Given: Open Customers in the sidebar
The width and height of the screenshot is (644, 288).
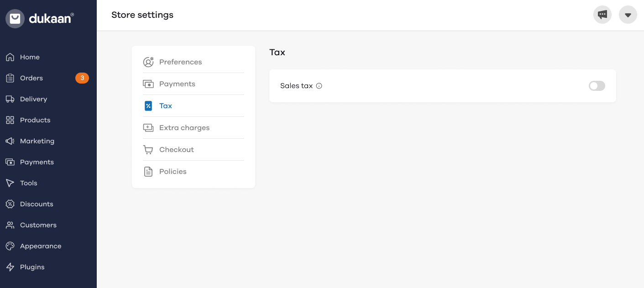Looking at the screenshot, I should pyautogui.click(x=38, y=225).
